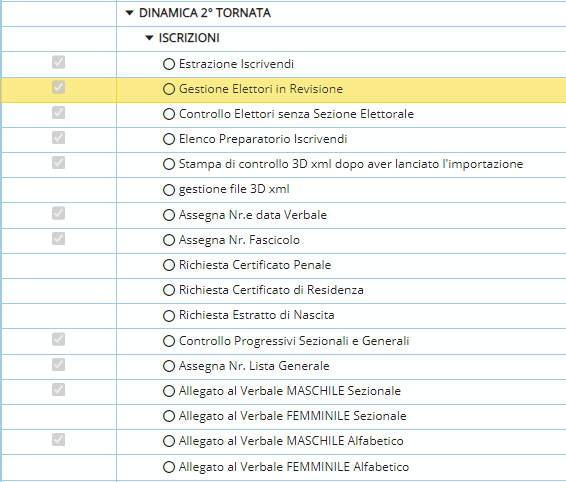This screenshot has width=566, height=482.
Task: Click circle icon for Richiesta Certificato Penale
Action: coord(169,265)
